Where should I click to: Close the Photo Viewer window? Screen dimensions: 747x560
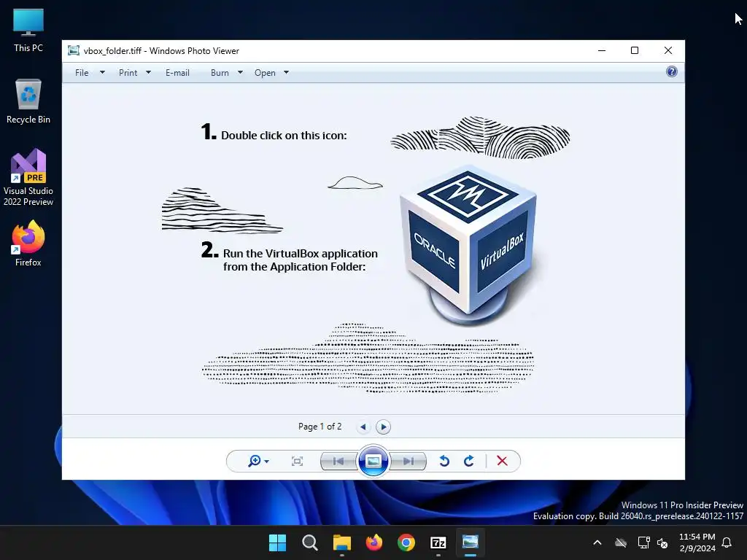click(x=668, y=50)
